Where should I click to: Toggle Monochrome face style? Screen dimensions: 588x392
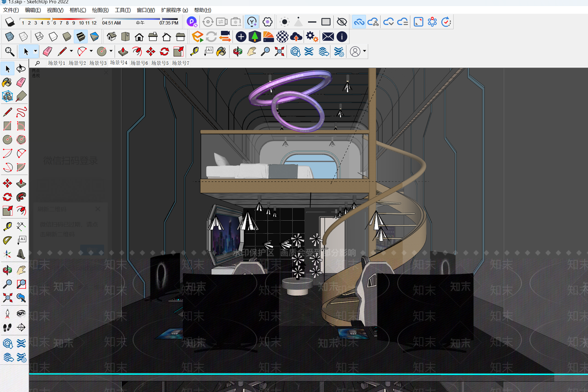coord(94,36)
